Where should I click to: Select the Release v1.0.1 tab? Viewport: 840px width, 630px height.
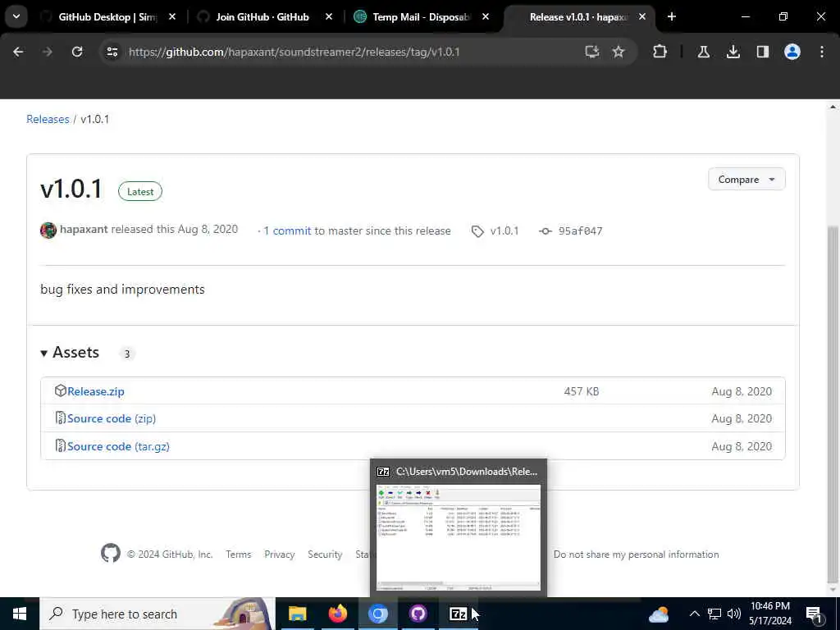(x=577, y=17)
